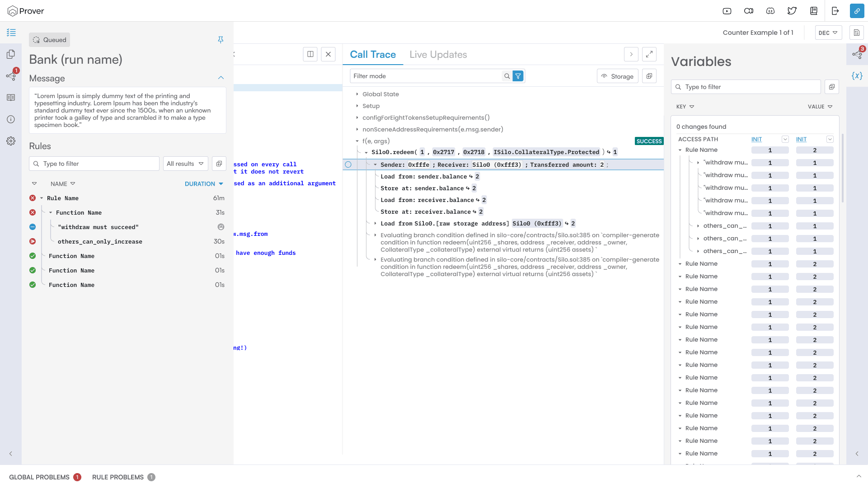Click the copy icon beside All results
The image size is (868, 488).
click(219, 164)
